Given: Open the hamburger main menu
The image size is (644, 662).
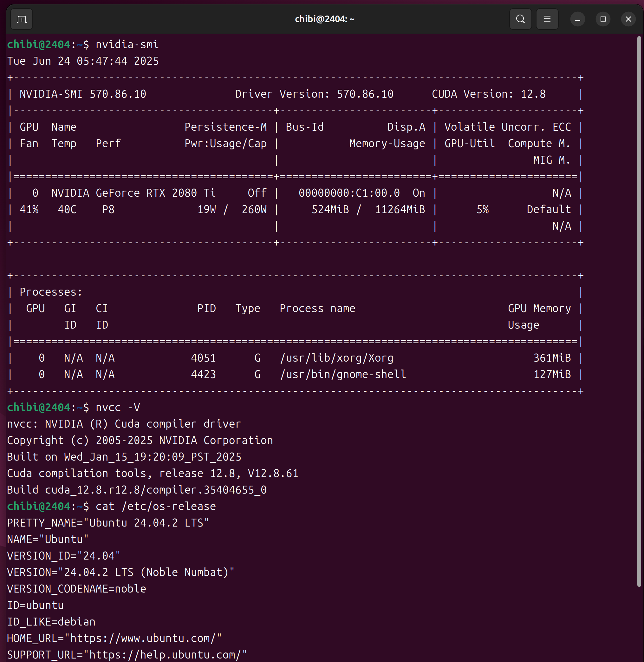Looking at the screenshot, I should 547,19.
